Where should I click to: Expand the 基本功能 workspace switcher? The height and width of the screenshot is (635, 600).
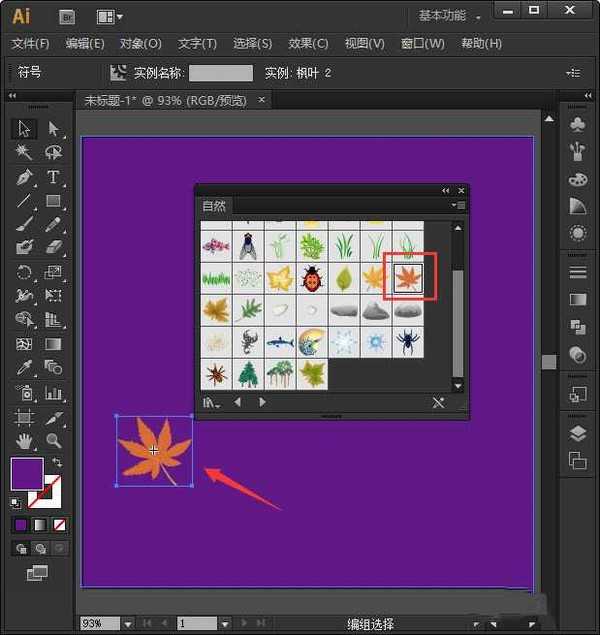point(450,16)
